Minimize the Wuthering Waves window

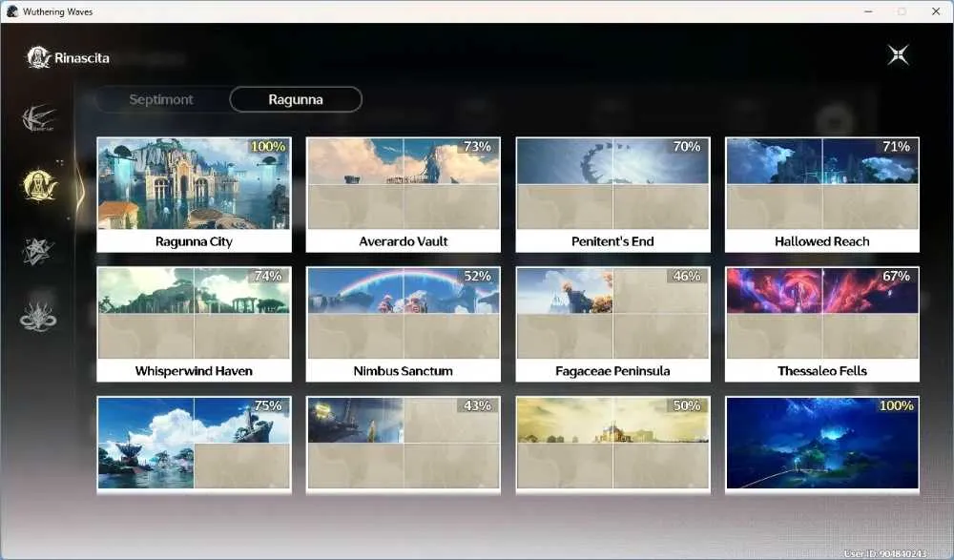tap(868, 11)
